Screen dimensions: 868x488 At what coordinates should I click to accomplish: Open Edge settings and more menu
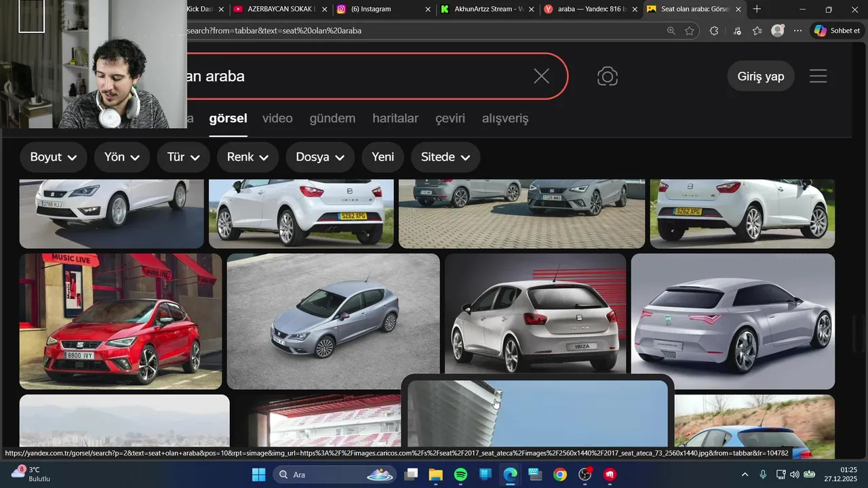point(797,30)
